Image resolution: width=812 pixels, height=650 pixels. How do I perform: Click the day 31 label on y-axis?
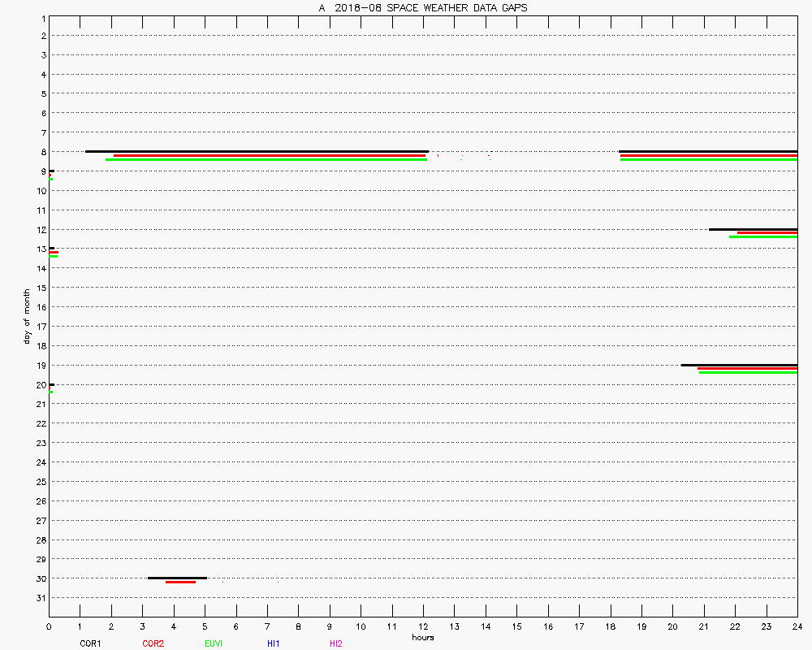click(x=41, y=598)
